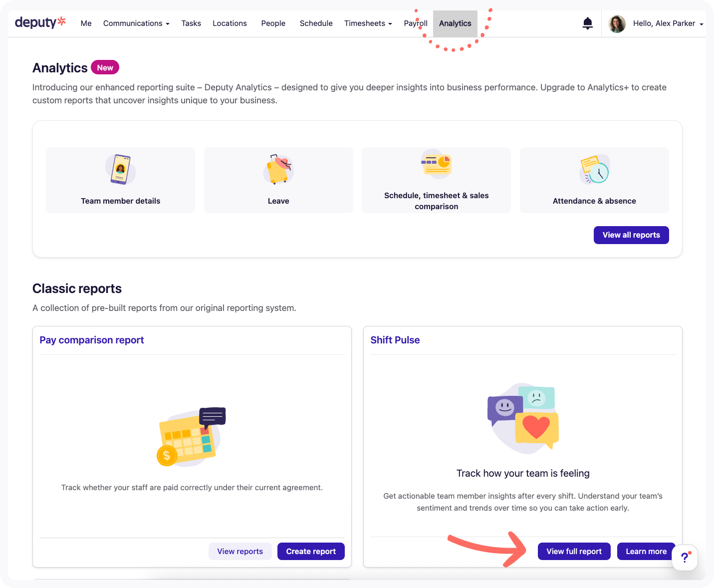Click View full report for Shift Pulse

[574, 551]
